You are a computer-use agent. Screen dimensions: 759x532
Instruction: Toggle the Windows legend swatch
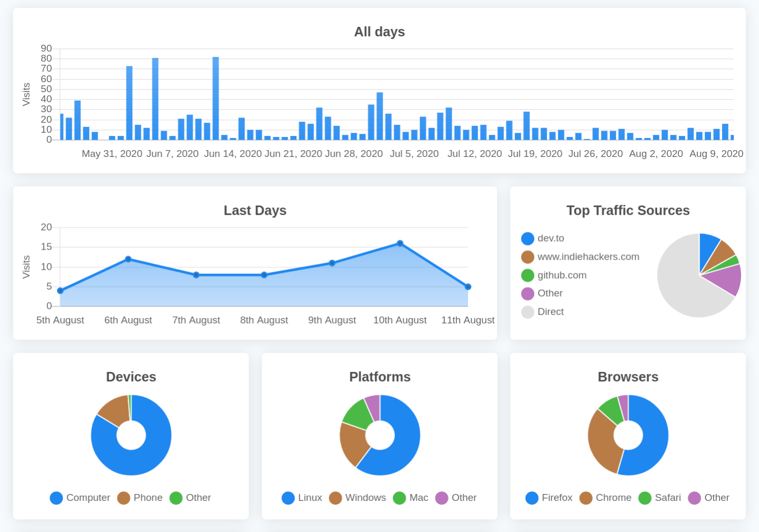335,498
